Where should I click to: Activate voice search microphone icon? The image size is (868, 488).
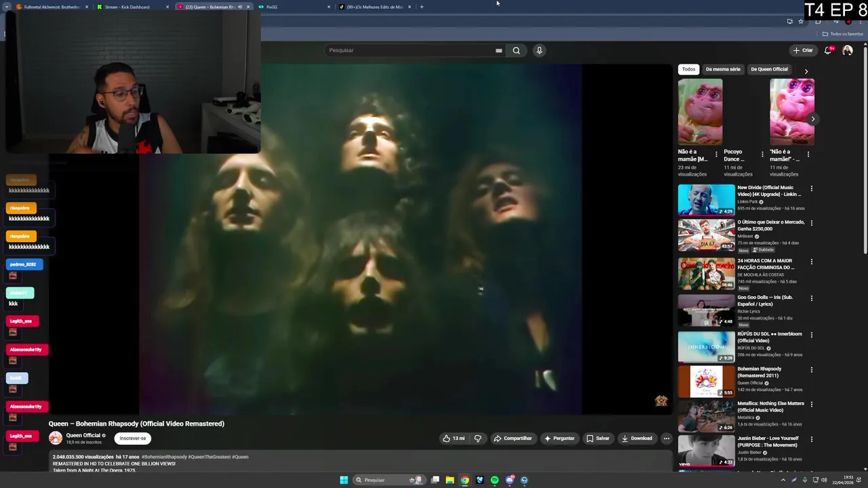[x=539, y=50]
